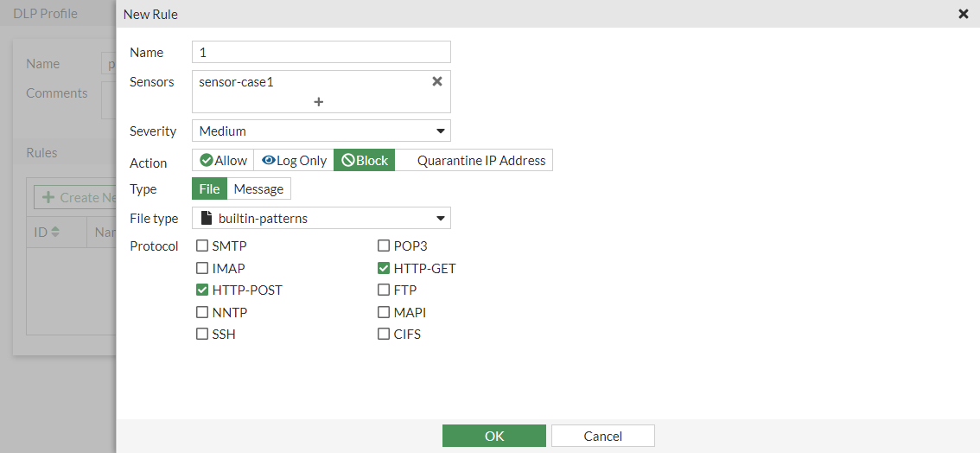Set the action to Allow

pos(223,161)
